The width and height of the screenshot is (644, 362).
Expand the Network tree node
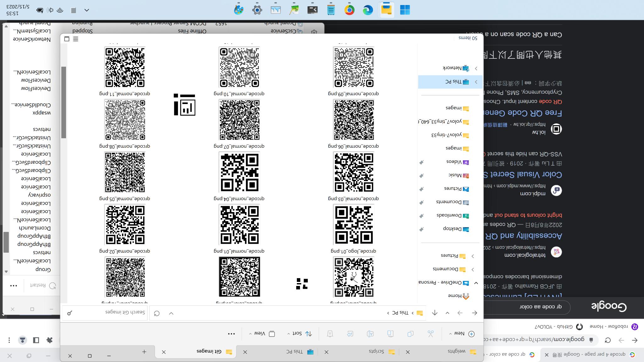(x=476, y=68)
